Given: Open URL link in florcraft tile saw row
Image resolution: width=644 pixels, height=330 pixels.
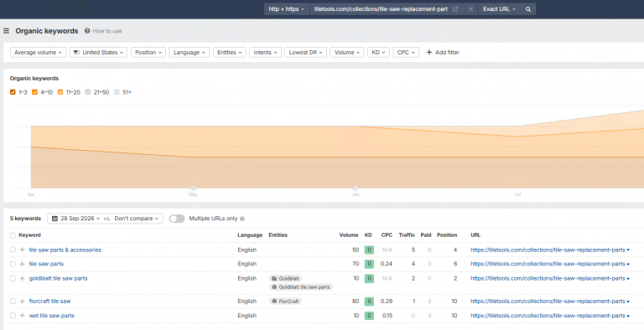Looking at the screenshot, I should pyautogui.click(x=548, y=302).
